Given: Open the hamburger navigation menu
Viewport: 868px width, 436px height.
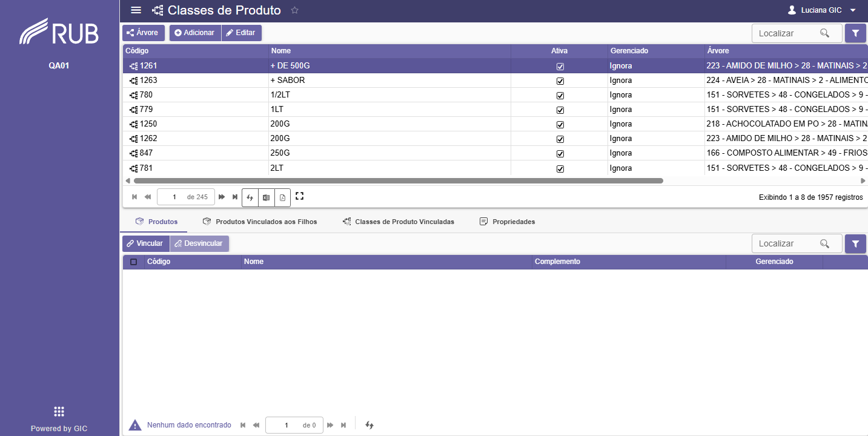Looking at the screenshot, I should click(136, 10).
